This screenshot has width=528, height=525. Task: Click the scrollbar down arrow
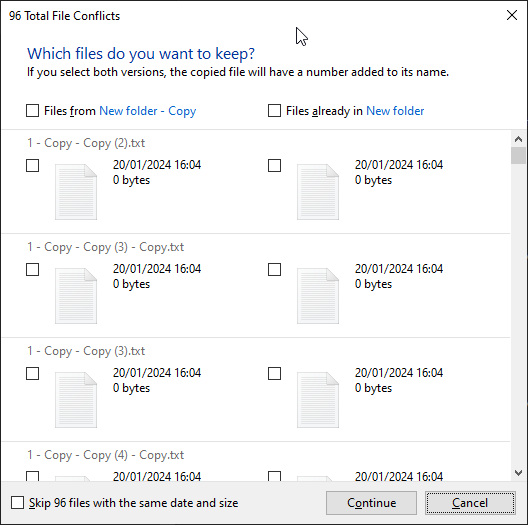point(519,473)
